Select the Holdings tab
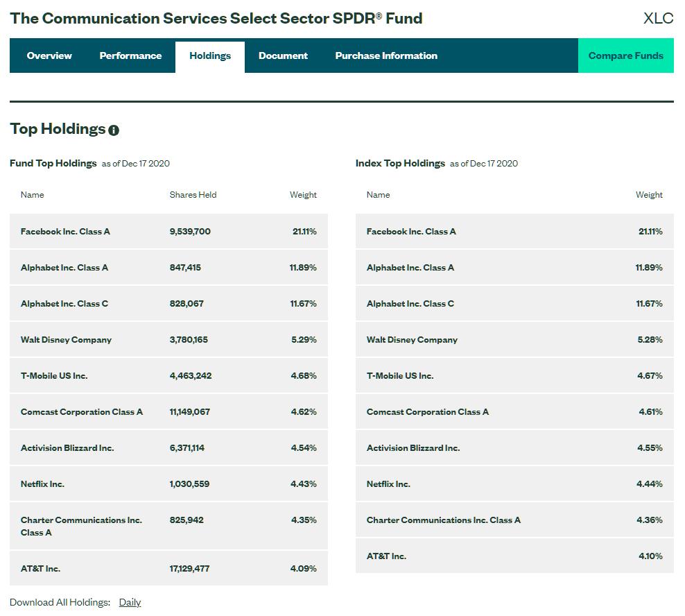The image size is (685, 616). pos(209,56)
